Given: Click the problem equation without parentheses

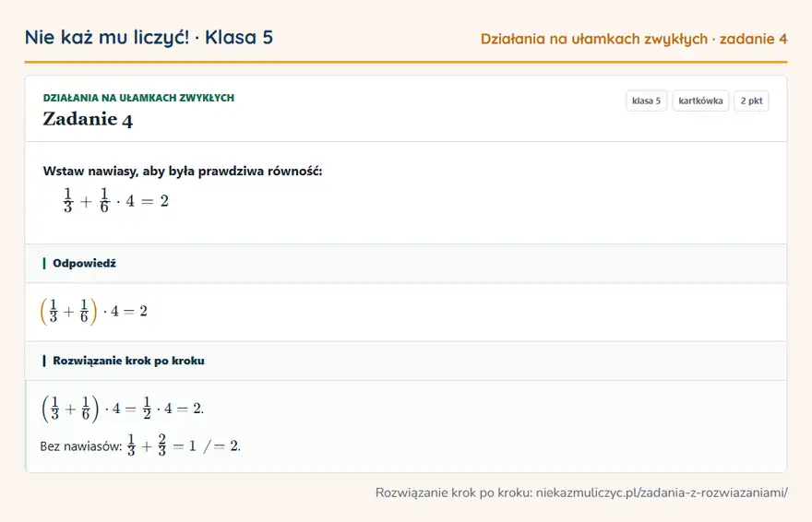Looking at the screenshot, I should [x=116, y=201].
